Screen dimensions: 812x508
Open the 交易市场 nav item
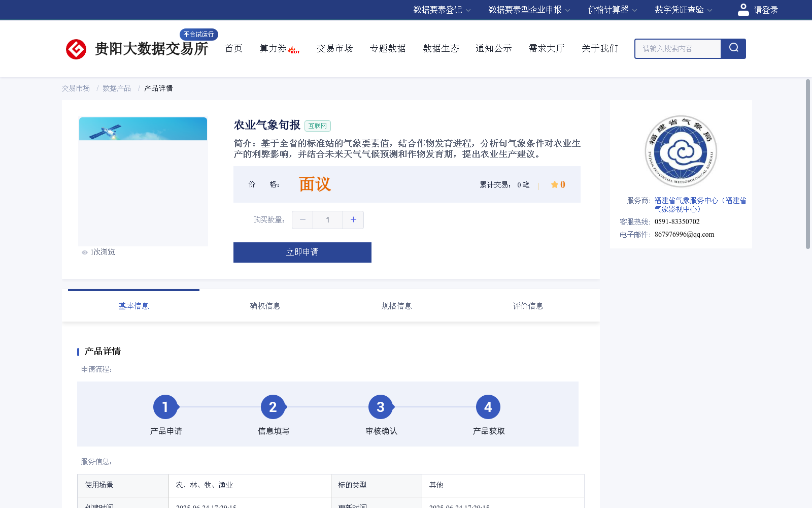(335, 48)
